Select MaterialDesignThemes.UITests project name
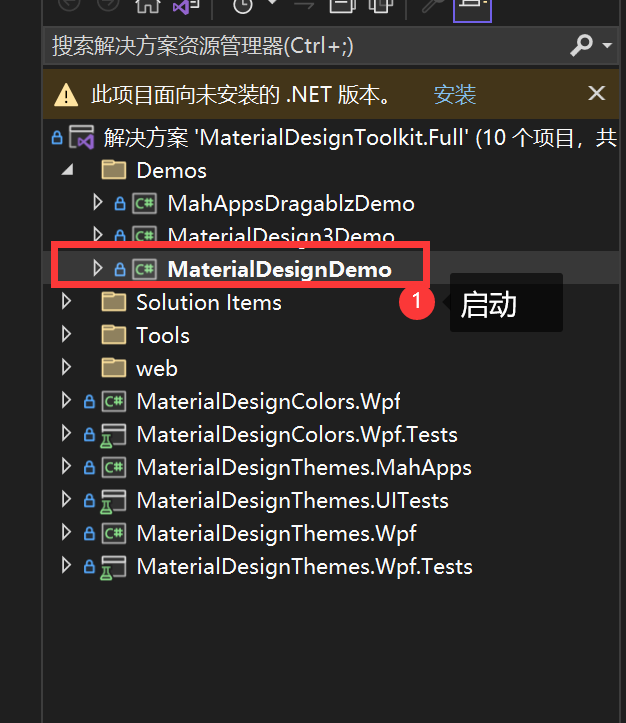 (293, 501)
